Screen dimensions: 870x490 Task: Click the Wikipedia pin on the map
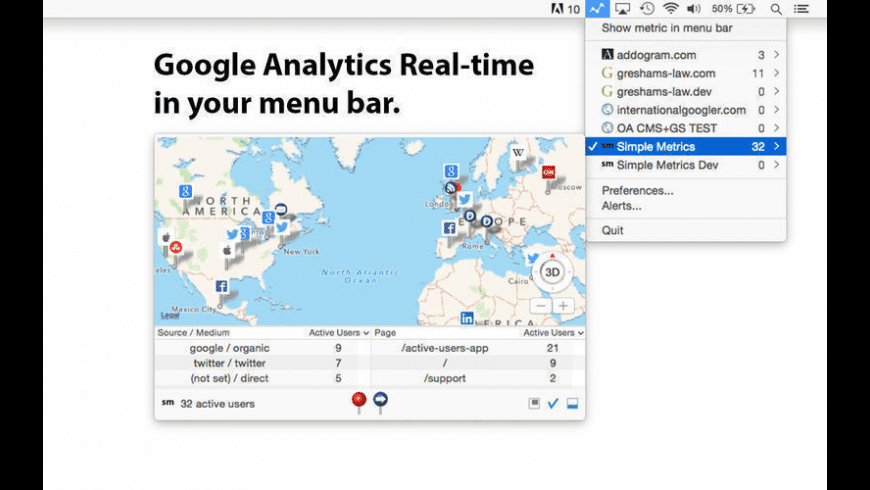[518, 152]
